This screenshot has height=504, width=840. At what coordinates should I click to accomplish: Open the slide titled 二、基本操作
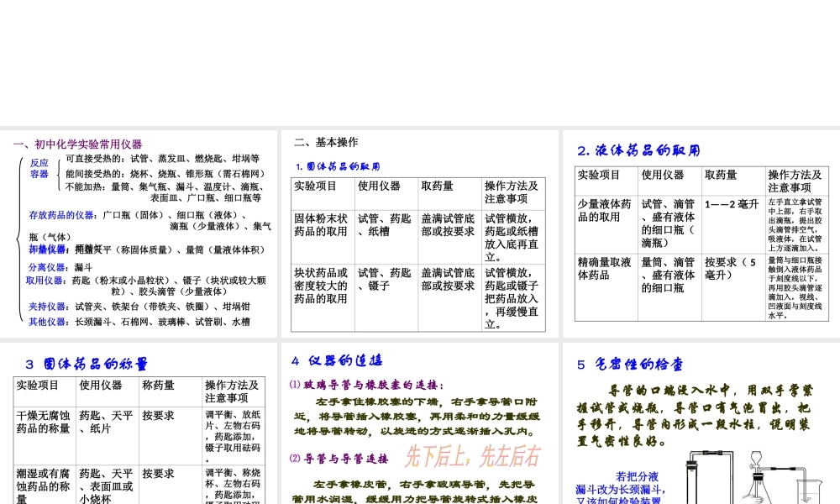[x=419, y=234]
